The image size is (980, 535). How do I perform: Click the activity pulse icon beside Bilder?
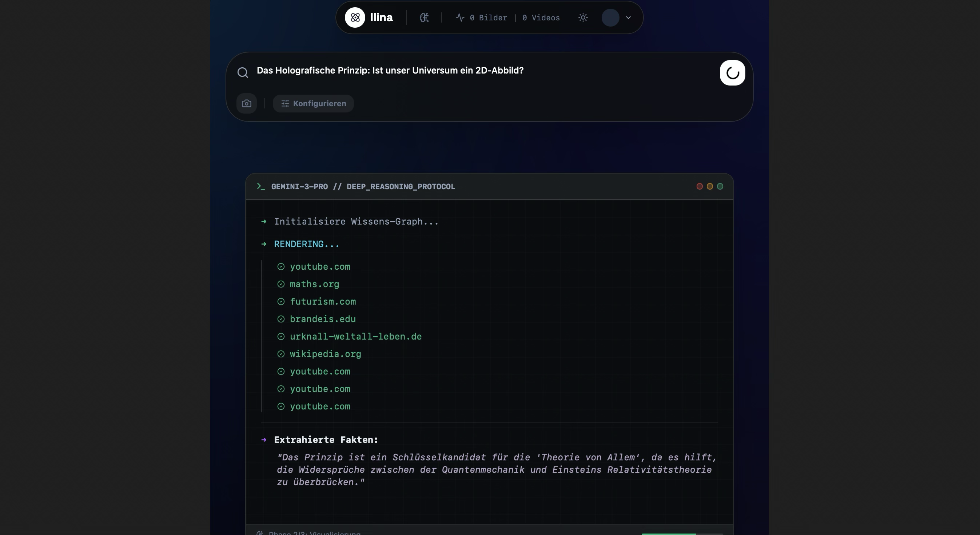460,17
